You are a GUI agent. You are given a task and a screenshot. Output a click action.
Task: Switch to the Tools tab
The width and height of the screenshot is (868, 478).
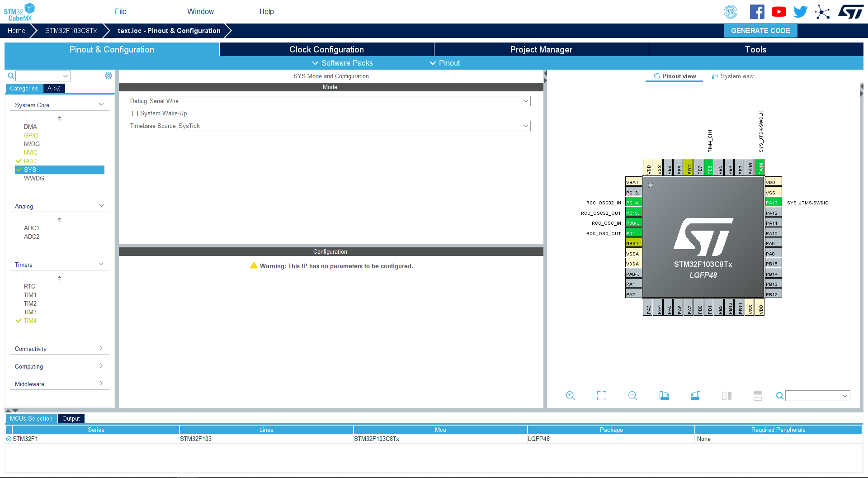[x=756, y=50]
